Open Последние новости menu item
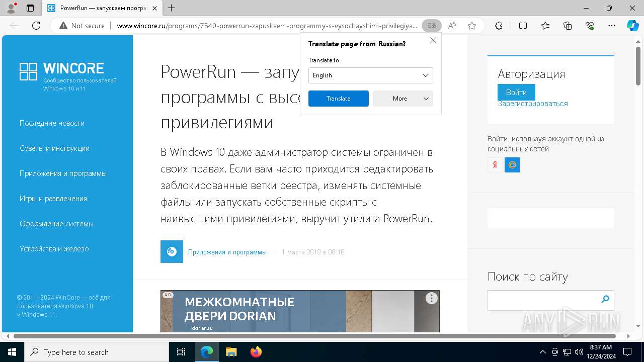Viewport: 644px width, 362px height. pos(52,123)
